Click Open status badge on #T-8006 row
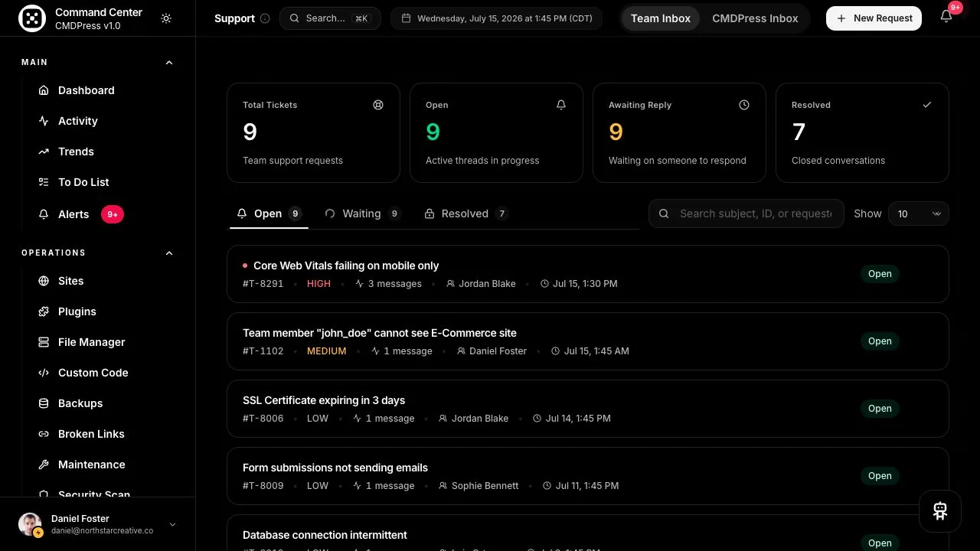This screenshot has width=980, height=551. [x=880, y=409]
